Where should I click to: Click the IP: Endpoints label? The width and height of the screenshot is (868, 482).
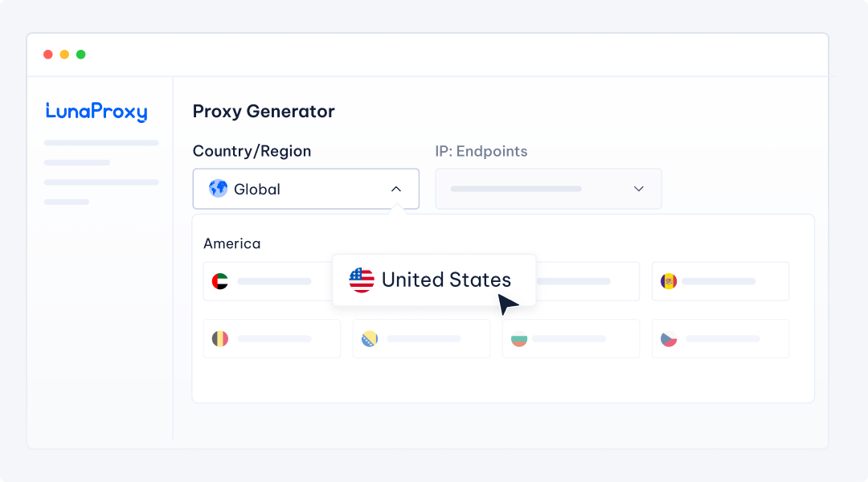[x=481, y=151]
